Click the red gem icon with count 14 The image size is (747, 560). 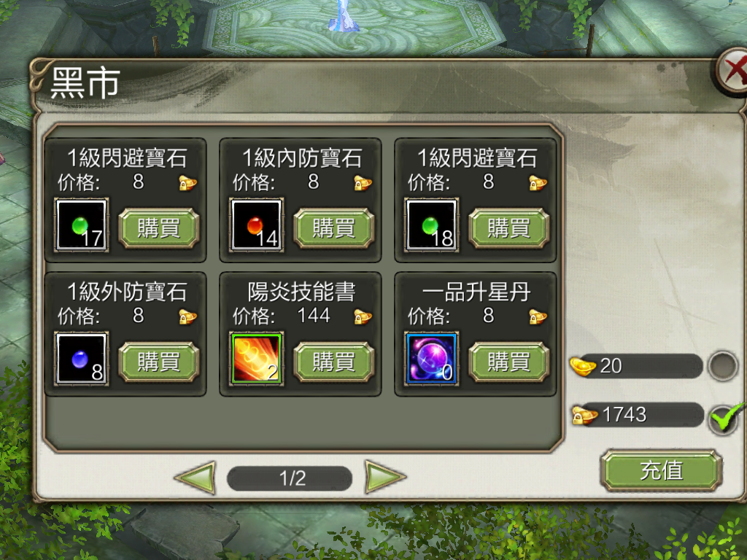tap(256, 225)
